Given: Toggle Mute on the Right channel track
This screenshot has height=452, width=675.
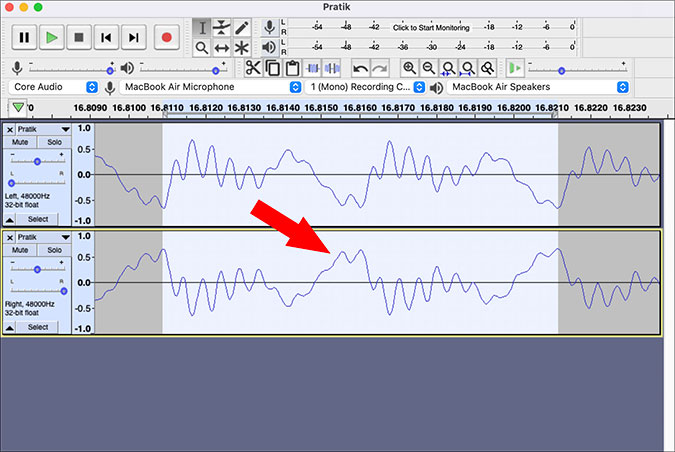Looking at the screenshot, I should [x=20, y=250].
